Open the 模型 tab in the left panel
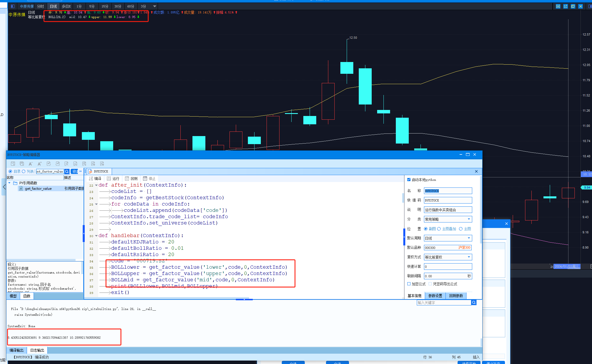 coord(13,296)
